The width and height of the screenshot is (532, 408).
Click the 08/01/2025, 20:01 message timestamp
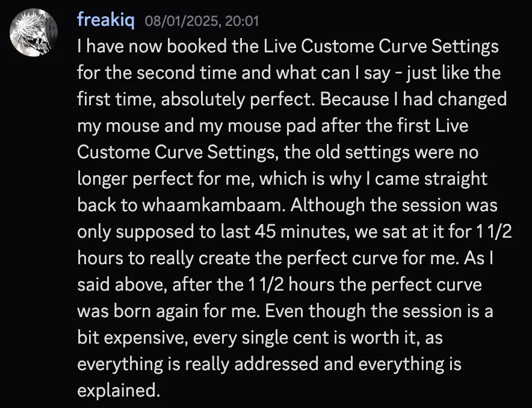(x=202, y=21)
